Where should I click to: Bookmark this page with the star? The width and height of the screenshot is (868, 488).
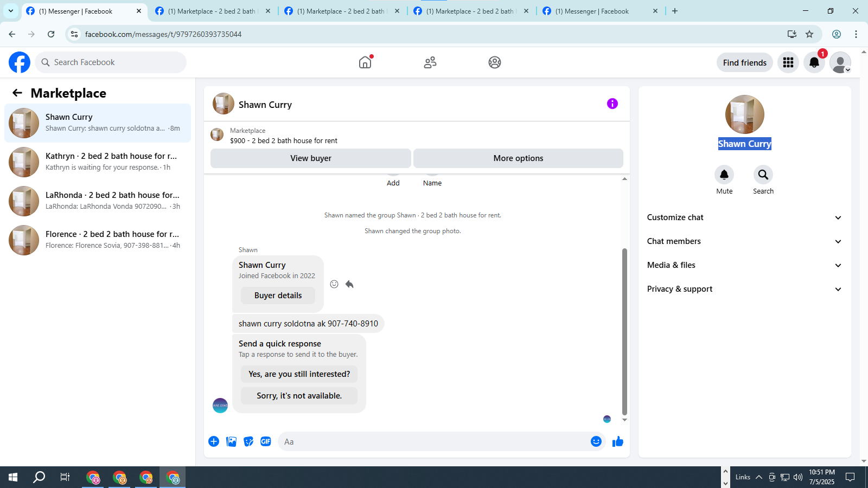pos(809,34)
